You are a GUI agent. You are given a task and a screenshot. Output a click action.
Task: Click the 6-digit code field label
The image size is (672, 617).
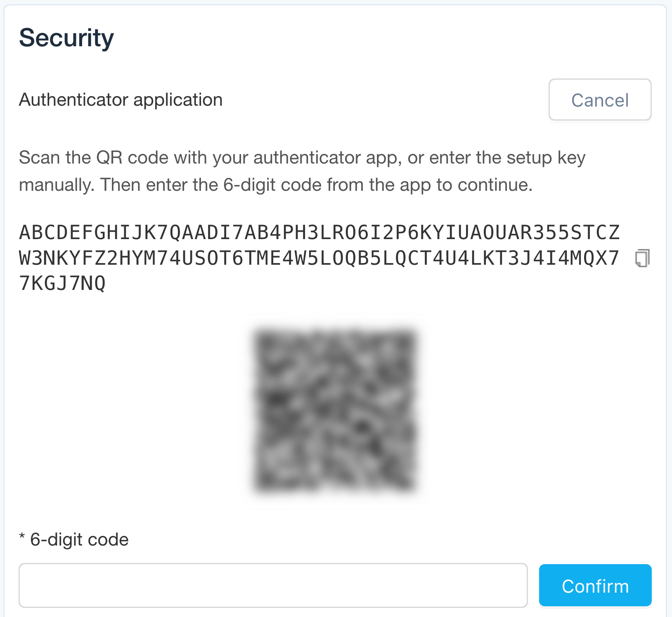click(73, 539)
